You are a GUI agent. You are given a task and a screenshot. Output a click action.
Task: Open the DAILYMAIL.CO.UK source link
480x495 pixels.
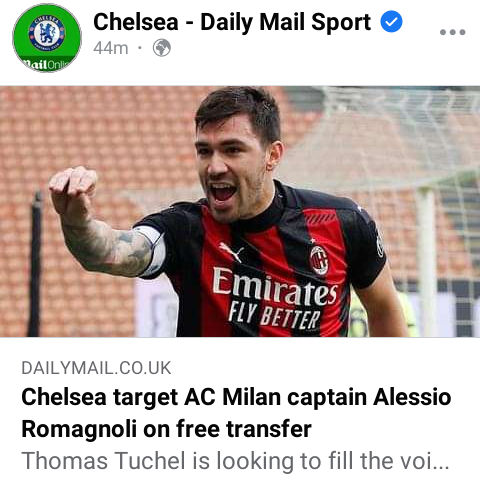[x=96, y=368]
